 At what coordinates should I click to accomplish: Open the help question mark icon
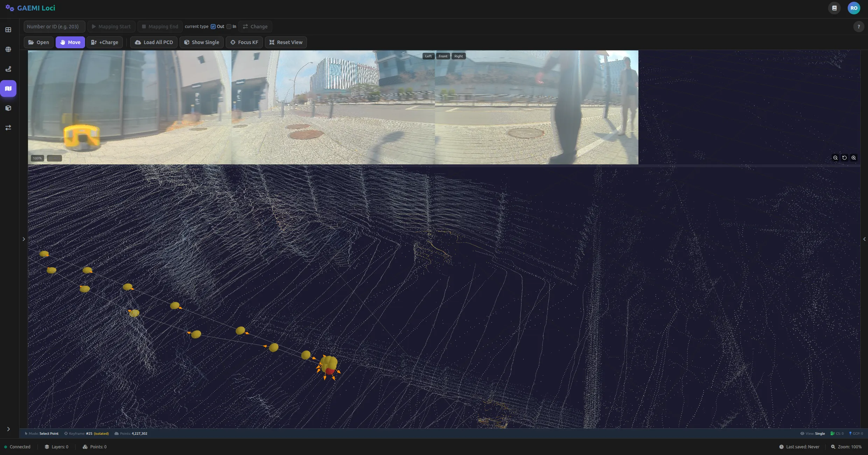859,27
